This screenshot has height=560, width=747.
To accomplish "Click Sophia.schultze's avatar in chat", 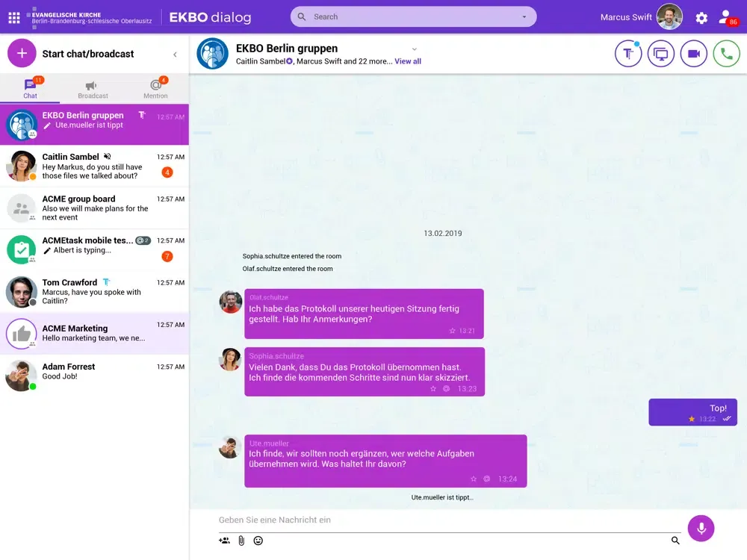I will [x=230, y=360].
